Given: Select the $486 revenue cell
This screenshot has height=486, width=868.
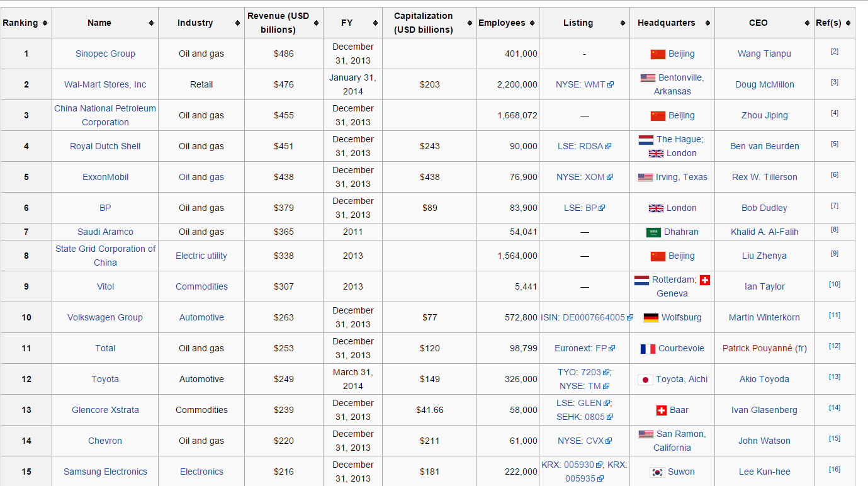Looking at the screenshot, I should click(284, 54).
